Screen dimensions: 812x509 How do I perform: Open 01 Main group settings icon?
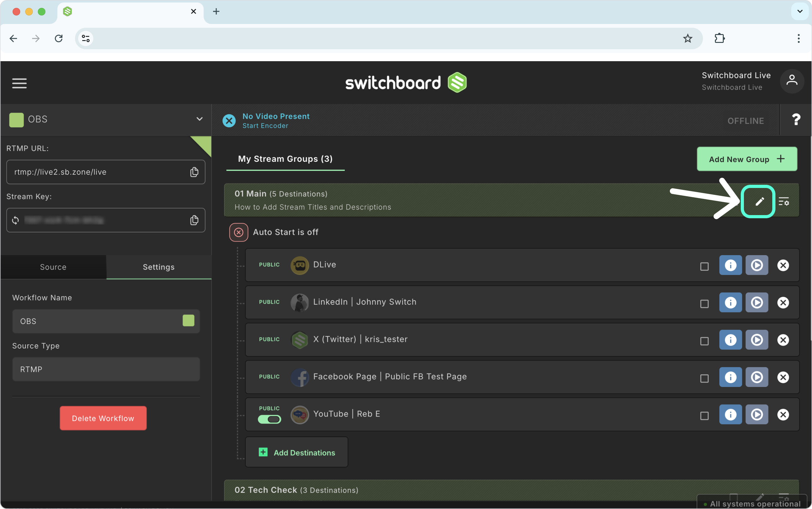(x=784, y=202)
